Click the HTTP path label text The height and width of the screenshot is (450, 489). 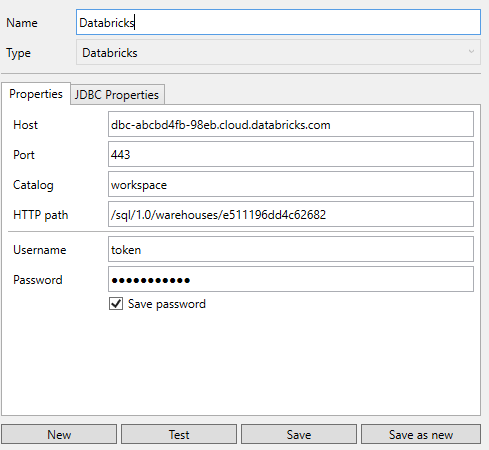(x=41, y=215)
